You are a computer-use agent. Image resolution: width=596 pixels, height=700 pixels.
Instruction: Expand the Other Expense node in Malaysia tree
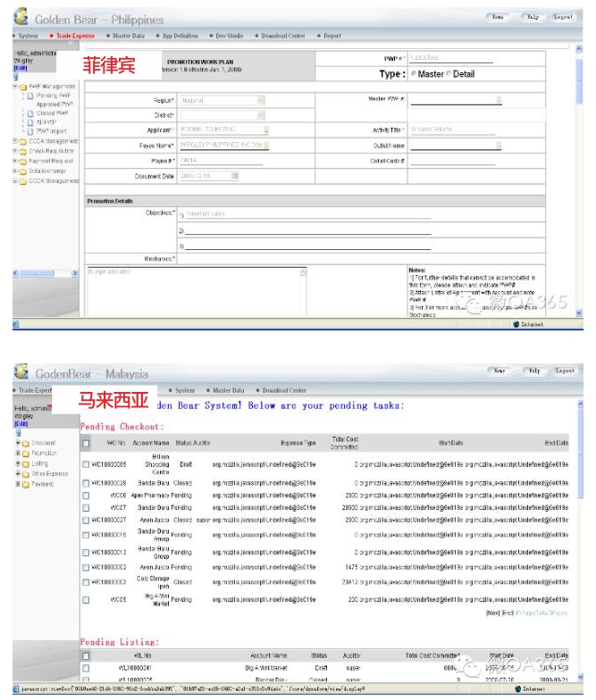[18, 473]
